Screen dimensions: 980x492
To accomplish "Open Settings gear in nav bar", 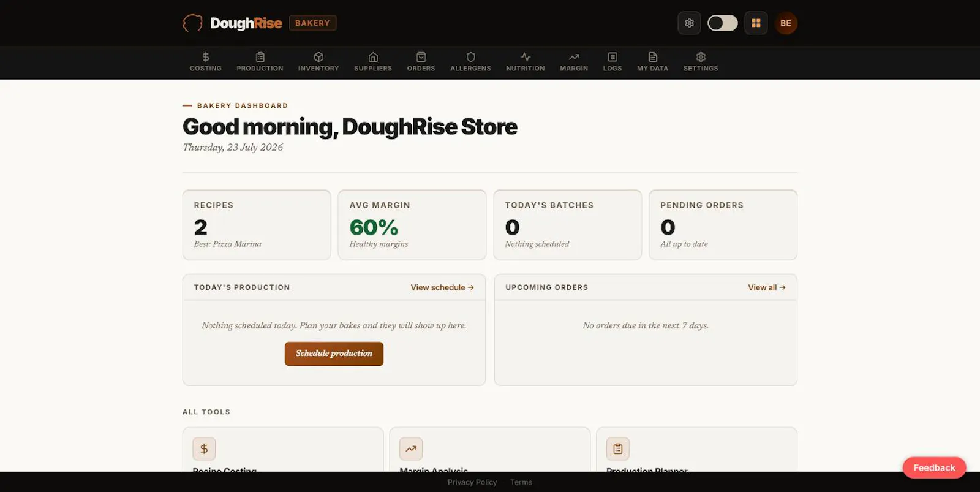I will coord(701,57).
